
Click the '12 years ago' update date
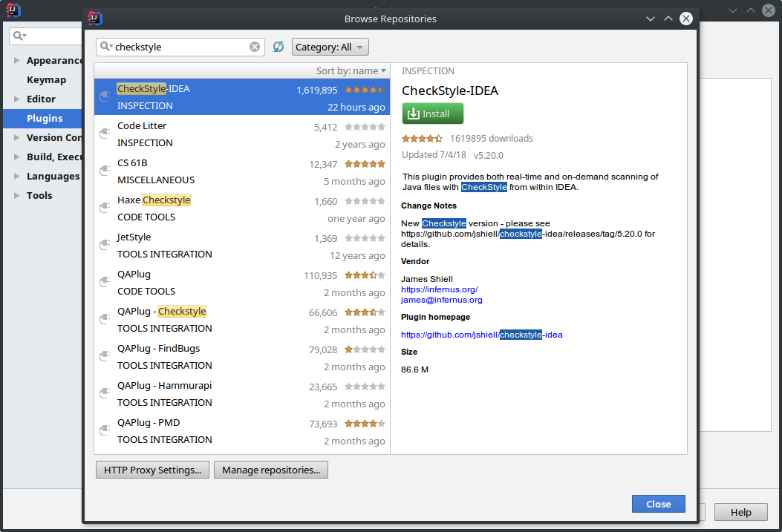357,255
